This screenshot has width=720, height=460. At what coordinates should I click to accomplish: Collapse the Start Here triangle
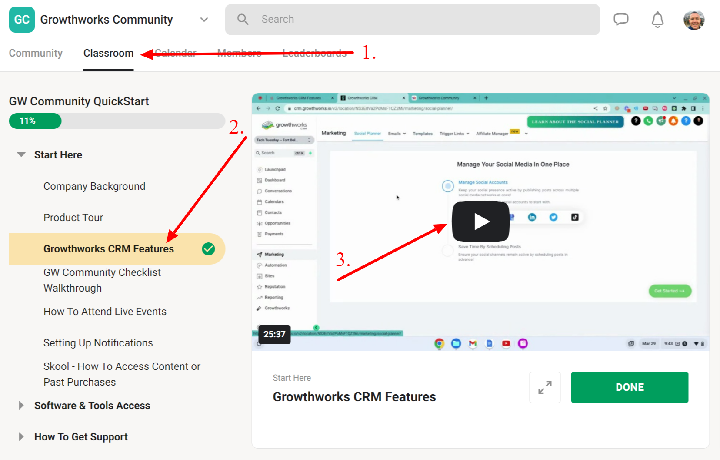[21, 155]
